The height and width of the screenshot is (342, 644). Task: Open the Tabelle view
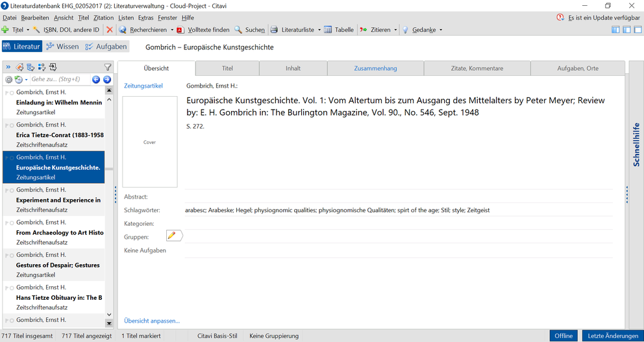pos(338,30)
